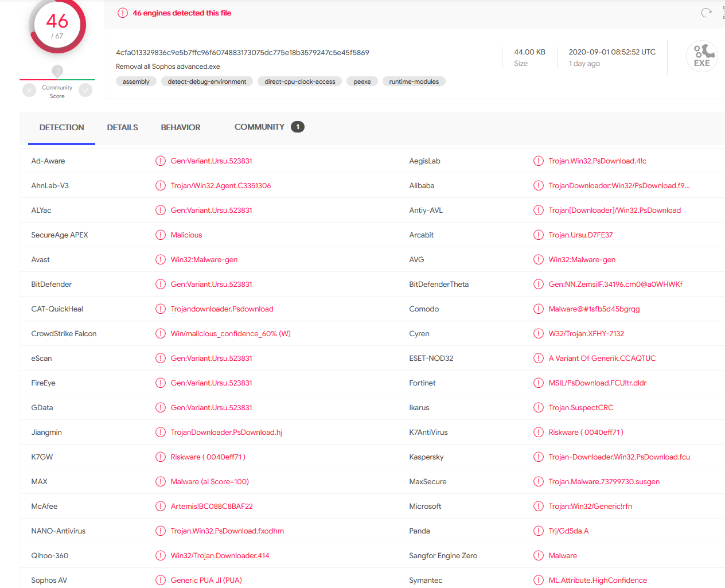Click the 'BitDefenderTheta' engine name
This screenshot has width=725, height=588.
tap(439, 284)
